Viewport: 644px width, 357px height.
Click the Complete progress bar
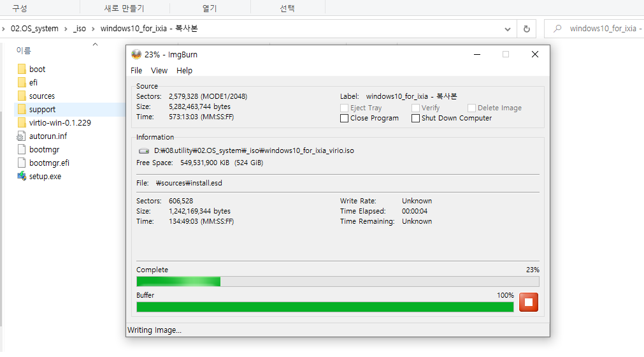pyautogui.click(x=338, y=281)
